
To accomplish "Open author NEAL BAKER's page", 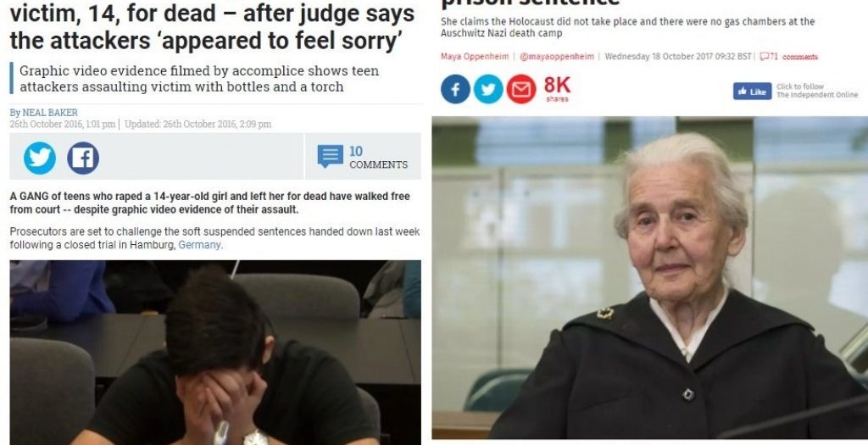I will 50,113.
